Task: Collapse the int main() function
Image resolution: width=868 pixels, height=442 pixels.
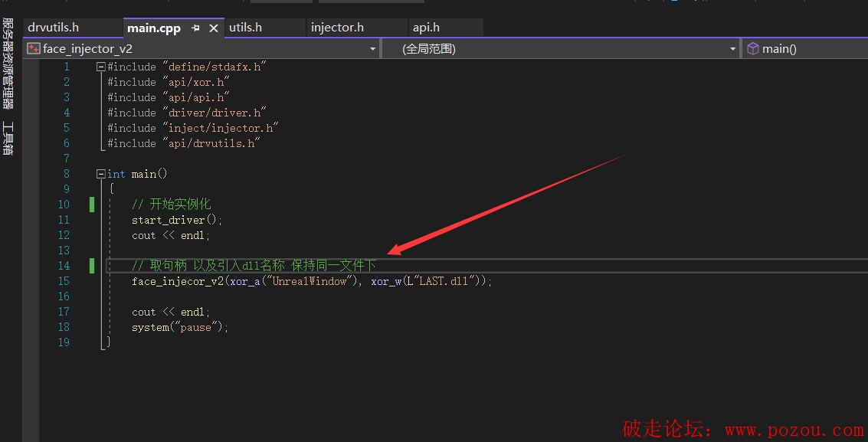Action: (x=101, y=174)
